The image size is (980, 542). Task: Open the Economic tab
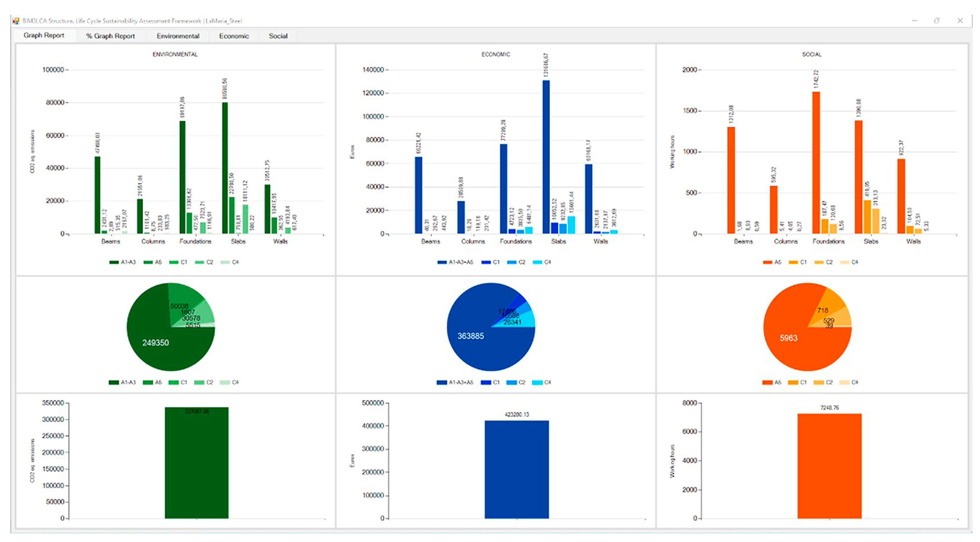[234, 36]
